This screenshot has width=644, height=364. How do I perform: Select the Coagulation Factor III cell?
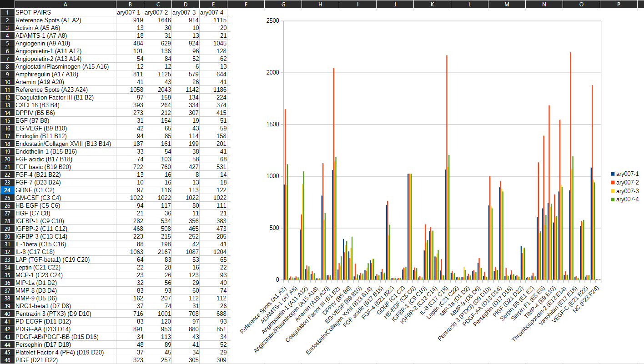coord(65,97)
